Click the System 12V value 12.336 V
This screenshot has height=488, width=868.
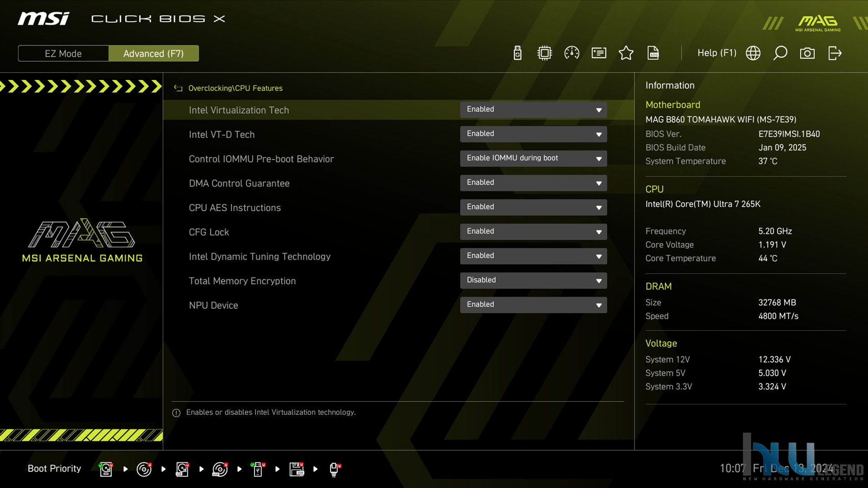pos(774,359)
